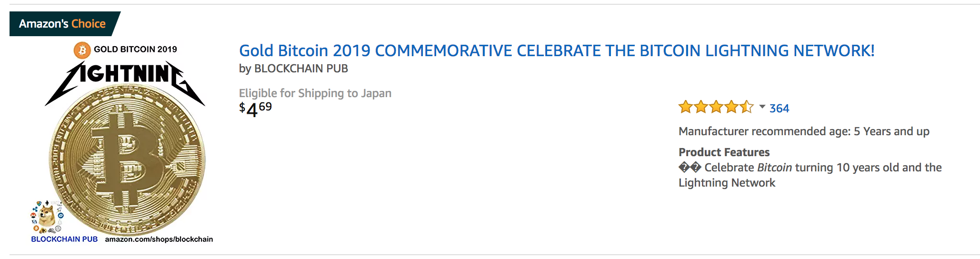This screenshot has height=259, width=980.
Task: Open the Gold Bitcoin 2019 Commemorative title link
Action: [x=556, y=50]
